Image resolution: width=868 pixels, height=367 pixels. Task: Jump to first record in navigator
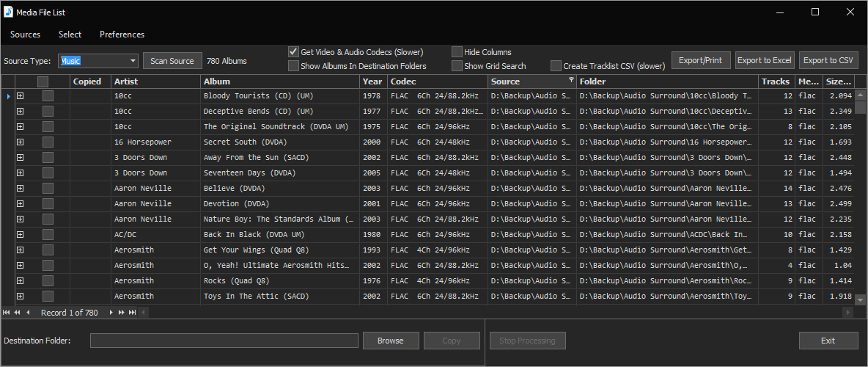click(x=7, y=313)
